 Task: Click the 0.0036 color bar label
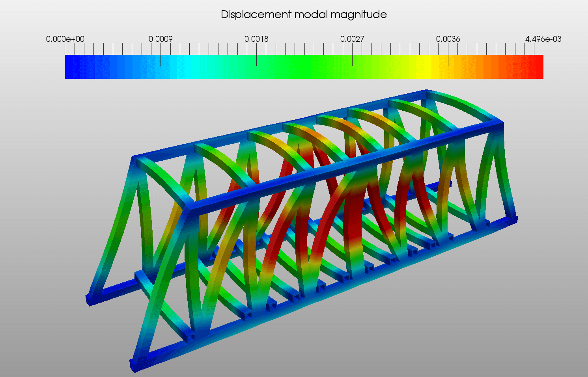coord(448,39)
